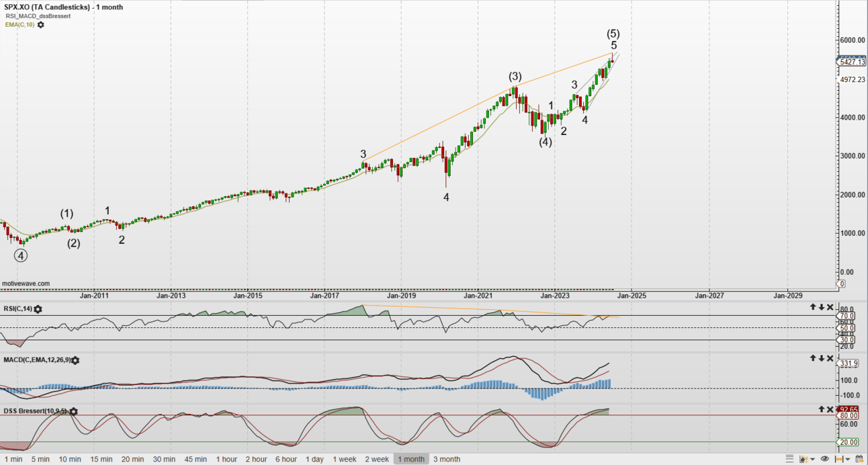
Task: Open MACD study settings gear
Action: point(75,361)
